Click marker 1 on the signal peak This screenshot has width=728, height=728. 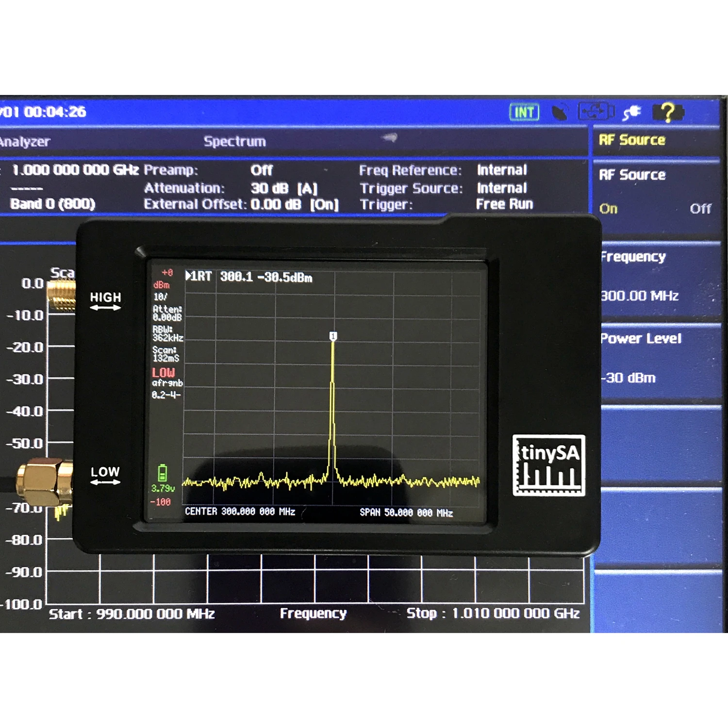click(x=333, y=335)
